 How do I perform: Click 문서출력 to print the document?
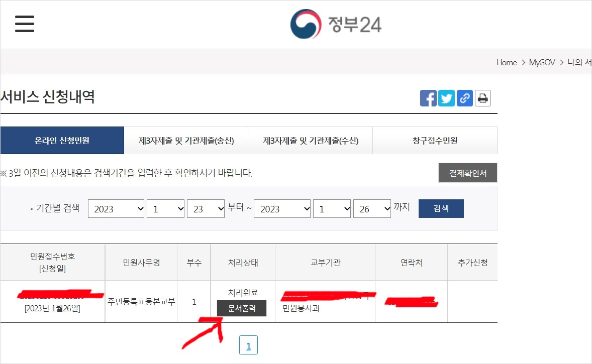coord(243,308)
